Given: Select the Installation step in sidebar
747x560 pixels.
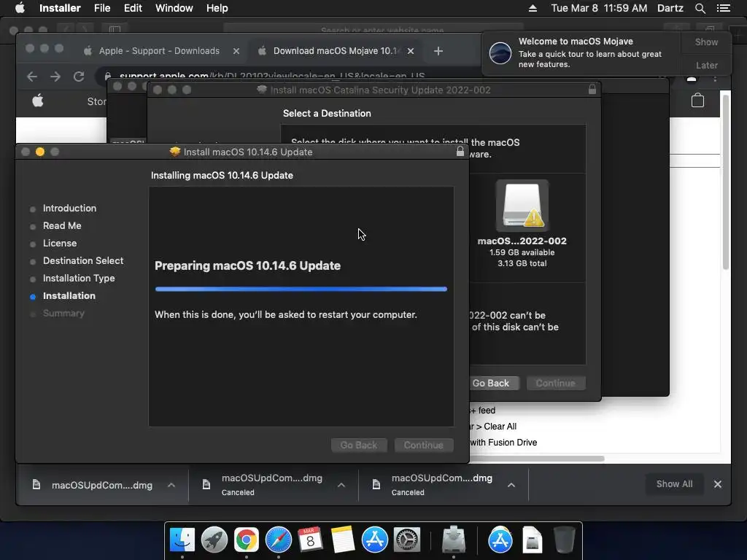Looking at the screenshot, I should coord(69,296).
